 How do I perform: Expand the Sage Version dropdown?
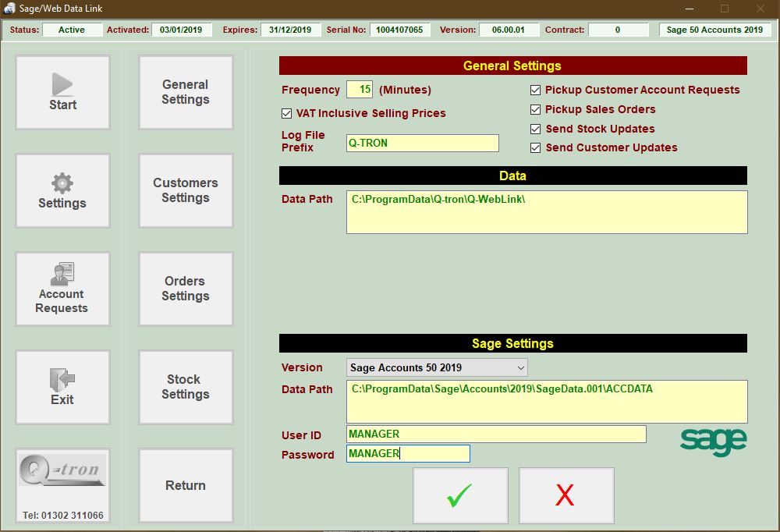[x=520, y=367]
